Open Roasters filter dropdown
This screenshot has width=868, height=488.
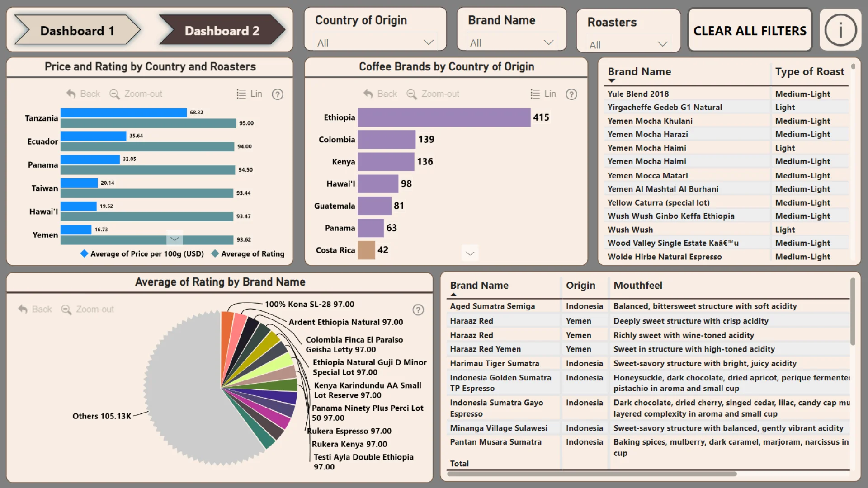tap(628, 45)
